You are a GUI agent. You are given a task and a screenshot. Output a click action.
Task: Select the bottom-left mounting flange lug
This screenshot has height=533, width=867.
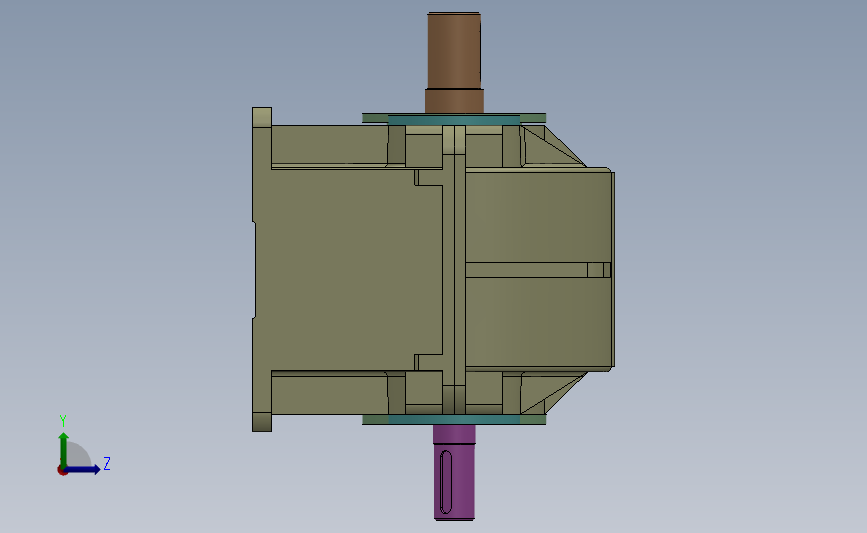click(262, 422)
